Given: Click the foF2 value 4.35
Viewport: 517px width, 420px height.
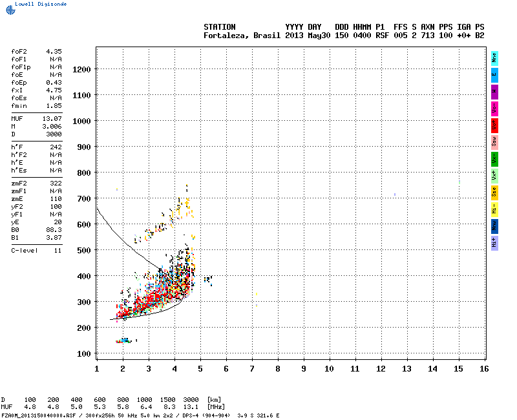Looking at the screenshot, I should [54, 52].
